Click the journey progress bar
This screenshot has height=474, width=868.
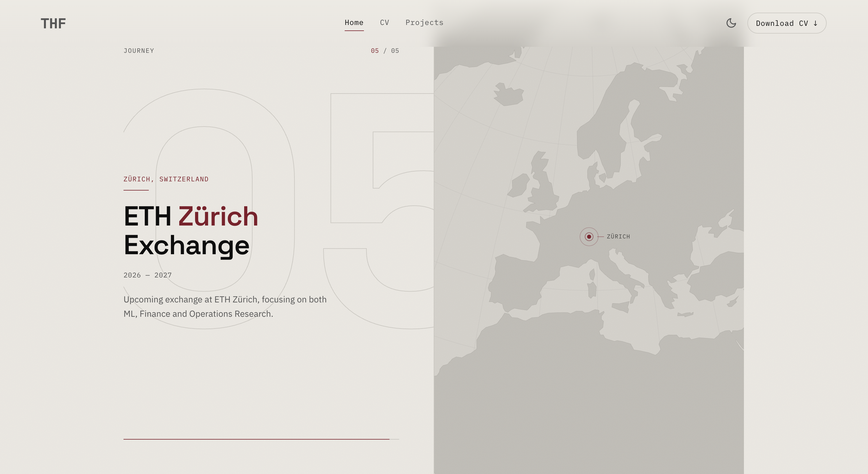point(261,439)
